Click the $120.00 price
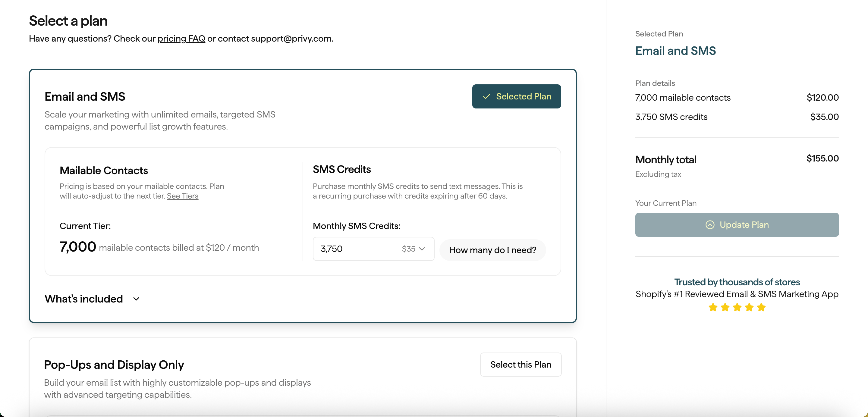 822,98
